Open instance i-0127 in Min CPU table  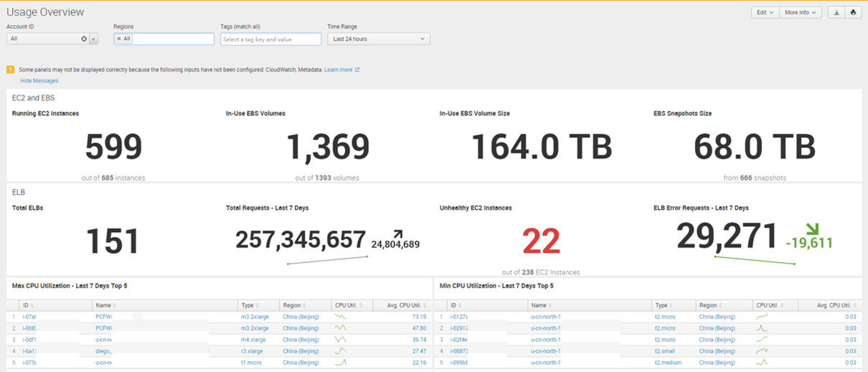point(459,317)
